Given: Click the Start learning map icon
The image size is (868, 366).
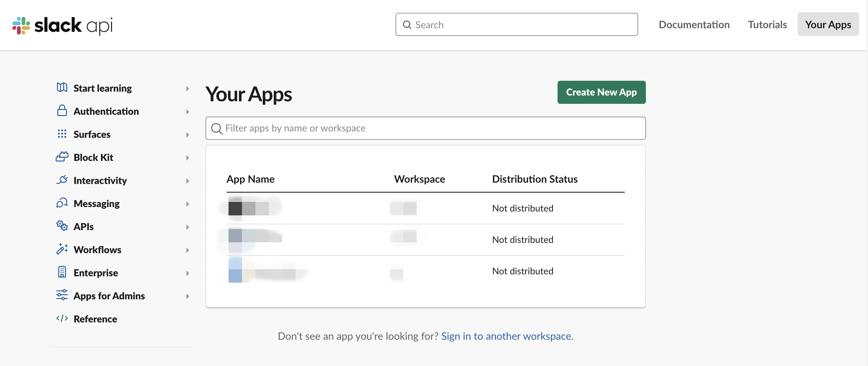Looking at the screenshot, I should click(62, 88).
